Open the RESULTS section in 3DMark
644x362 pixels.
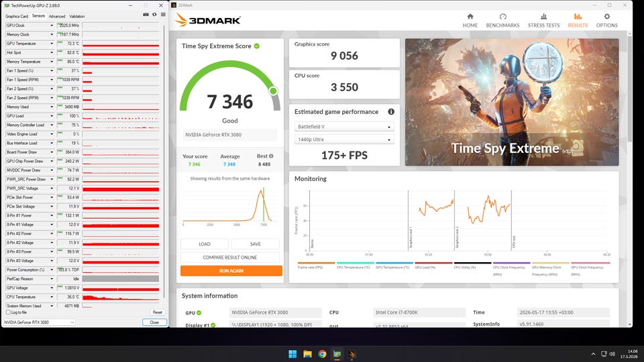[x=578, y=21]
